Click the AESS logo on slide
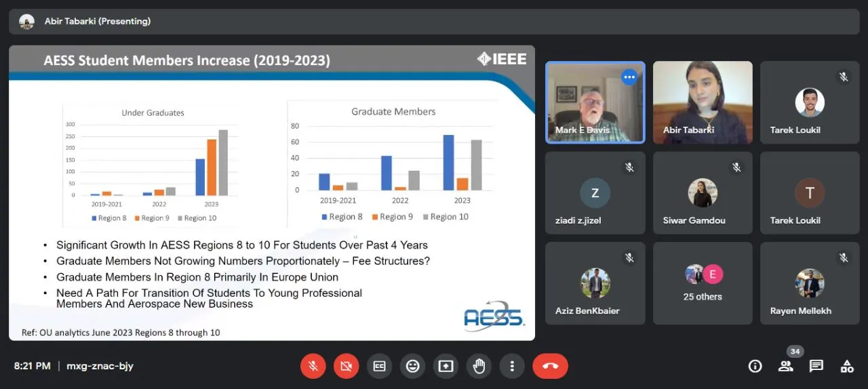This screenshot has width=868, height=389. pyautogui.click(x=494, y=317)
